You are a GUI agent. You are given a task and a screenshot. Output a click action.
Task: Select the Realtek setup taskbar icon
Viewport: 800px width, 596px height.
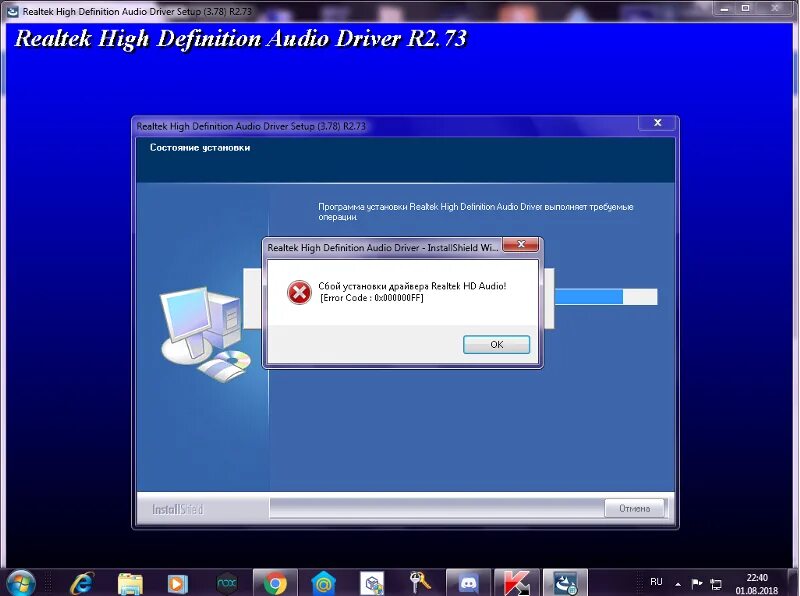[565, 583]
